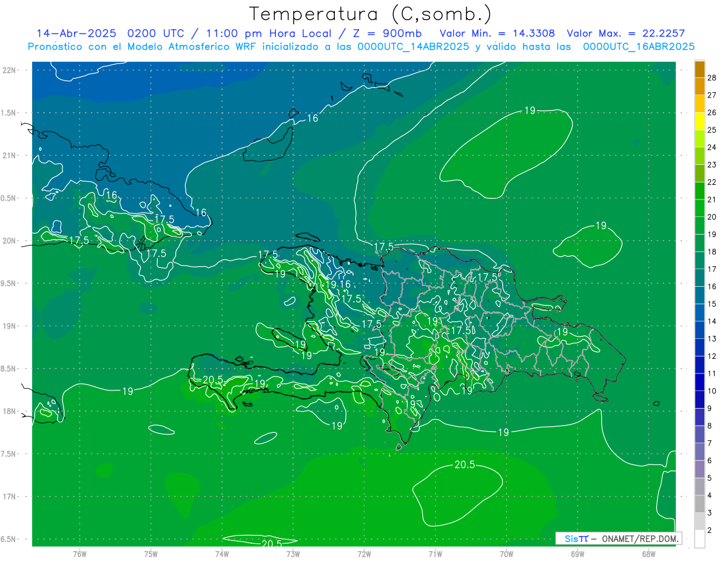This screenshot has height=562, width=728.
Task: Click the '17N' latitude axis label
Action: (9, 497)
